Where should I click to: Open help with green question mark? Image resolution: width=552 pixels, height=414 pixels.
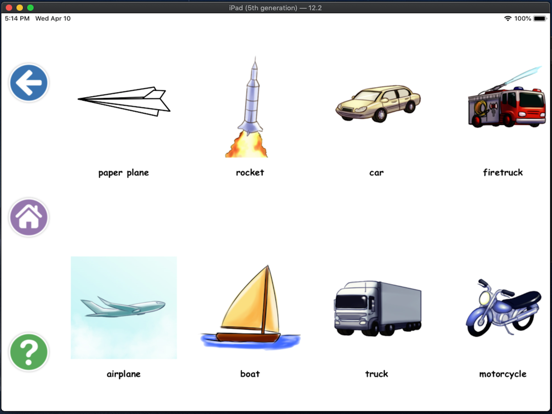point(29,352)
